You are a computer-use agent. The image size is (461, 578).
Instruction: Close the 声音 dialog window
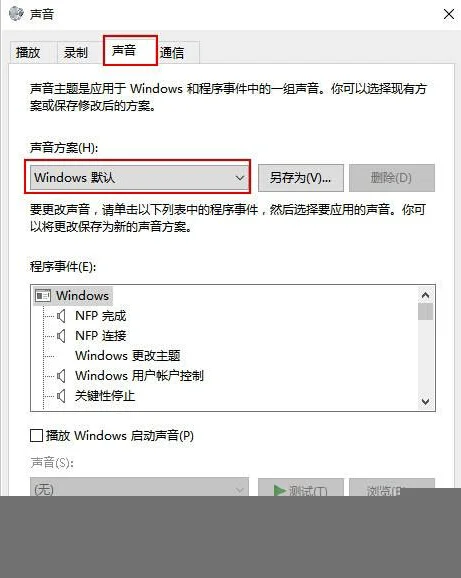pyautogui.click(x=449, y=14)
